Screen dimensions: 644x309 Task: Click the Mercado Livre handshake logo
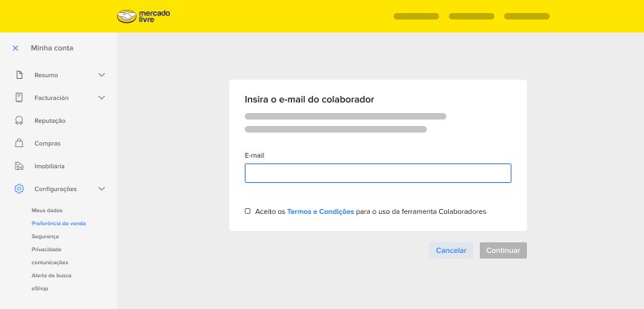point(143,16)
